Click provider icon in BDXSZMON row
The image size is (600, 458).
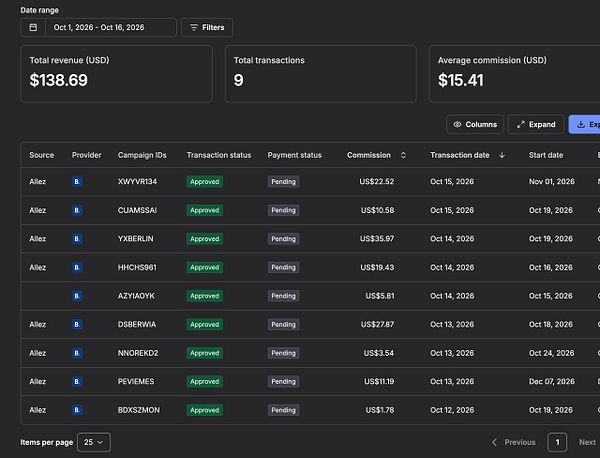77,410
